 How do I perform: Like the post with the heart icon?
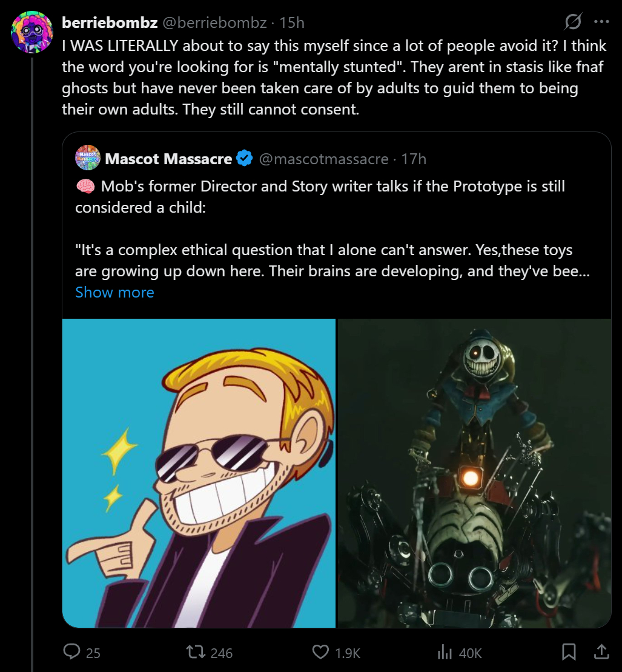click(320, 652)
